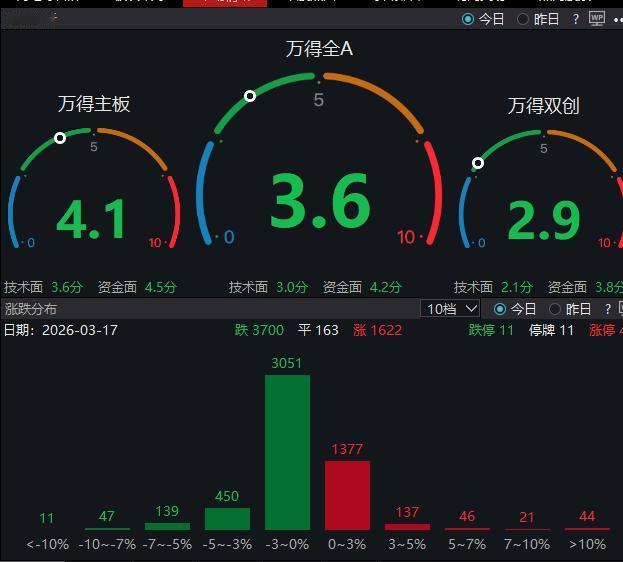Click the <-10% axis label
The height and width of the screenshot is (562, 623).
click(x=47, y=544)
